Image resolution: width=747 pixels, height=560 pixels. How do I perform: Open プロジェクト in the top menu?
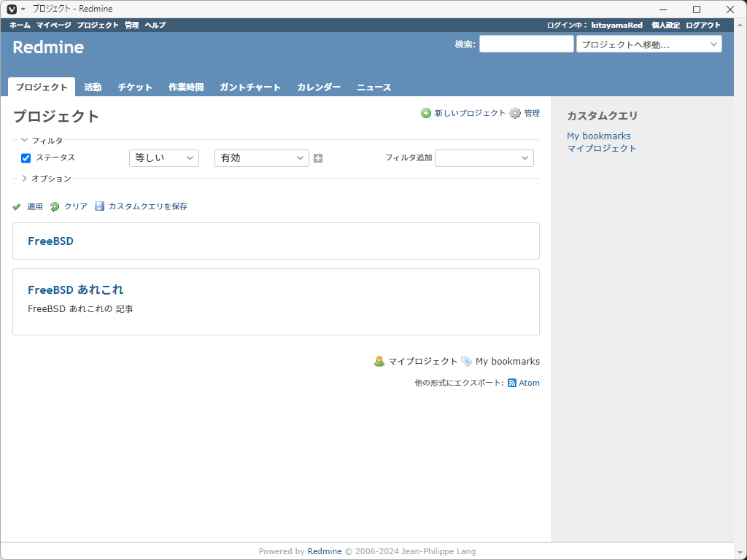click(x=98, y=26)
